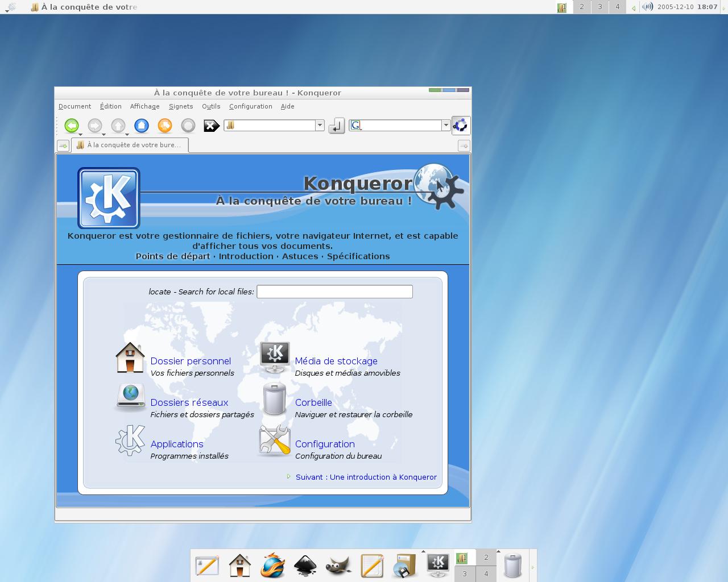
Task: Expand the location bar history dropdown
Action: [320, 125]
